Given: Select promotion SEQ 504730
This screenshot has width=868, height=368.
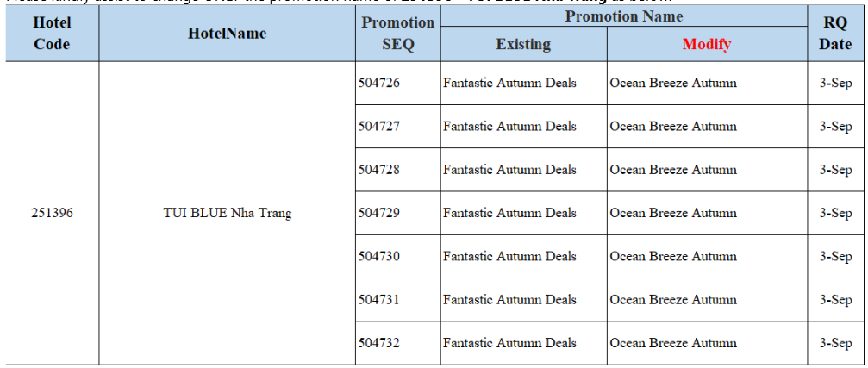Looking at the screenshot, I should click(379, 256).
